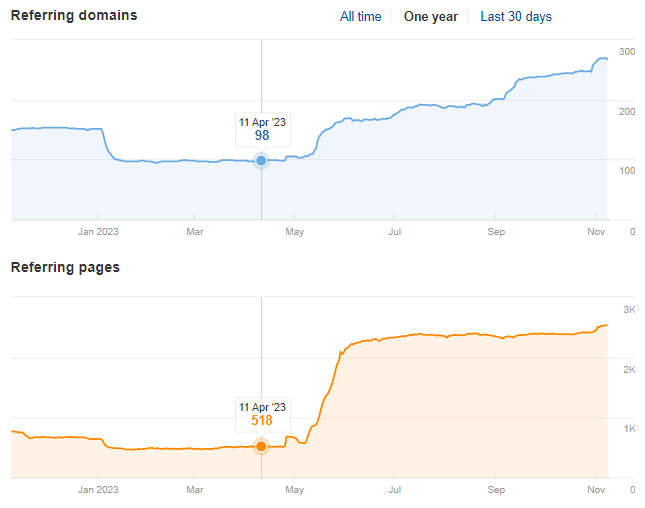Click "Jul" on the Referring domains axis
The image size is (645, 508).
(x=395, y=232)
